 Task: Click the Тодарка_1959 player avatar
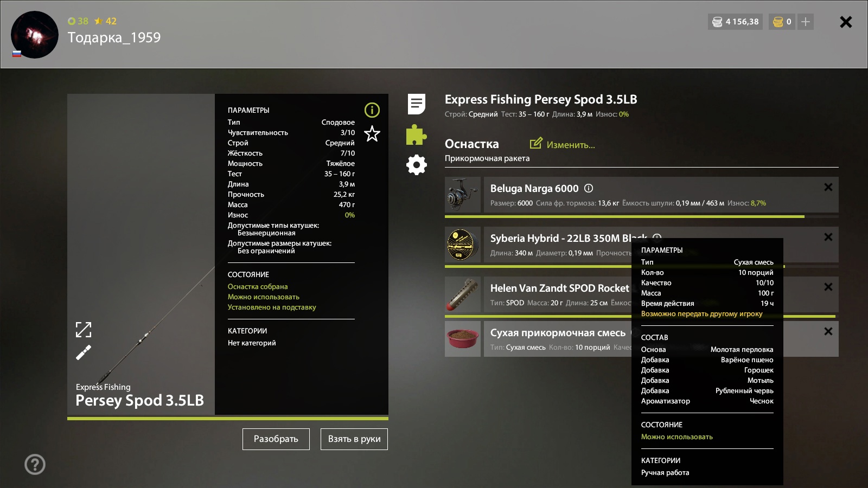[x=35, y=35]
